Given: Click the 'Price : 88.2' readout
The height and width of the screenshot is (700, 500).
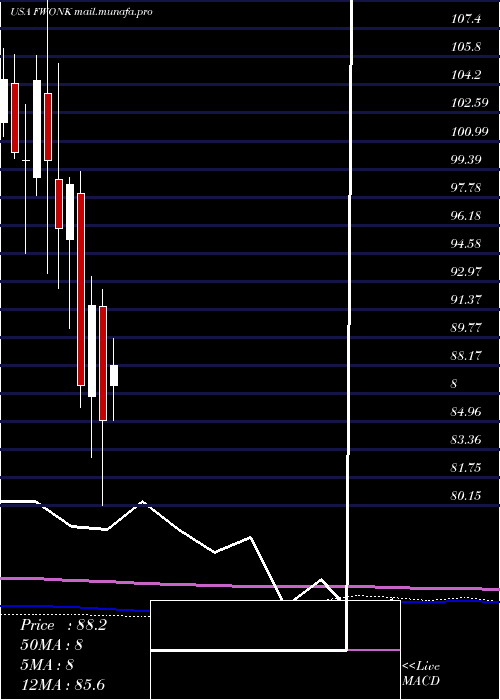Looking at the screenshot, I should pos(63,625).
